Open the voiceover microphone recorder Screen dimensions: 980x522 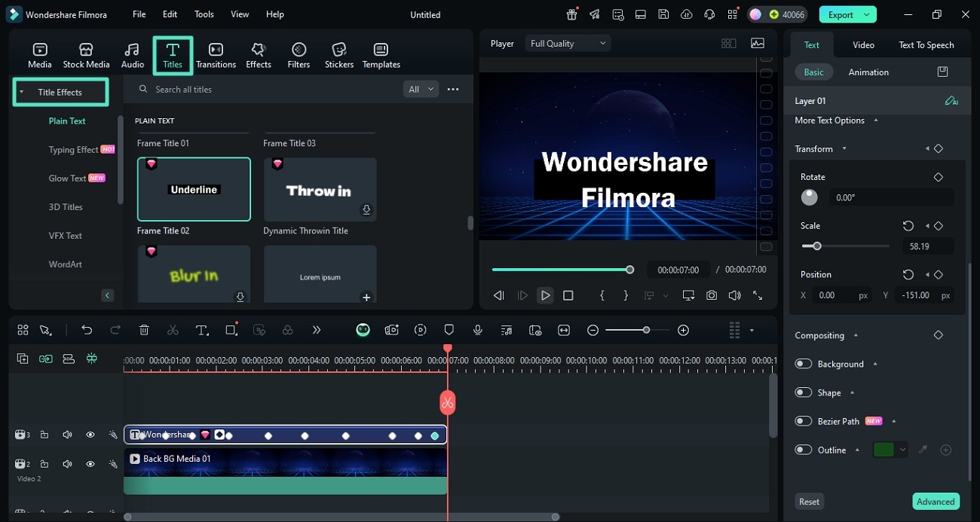point(477,330)
